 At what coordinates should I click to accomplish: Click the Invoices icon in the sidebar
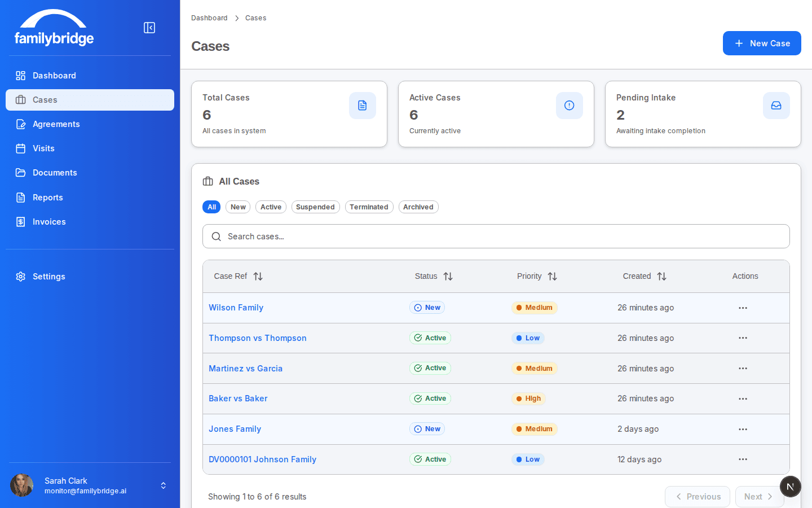(x=20, y=221)
